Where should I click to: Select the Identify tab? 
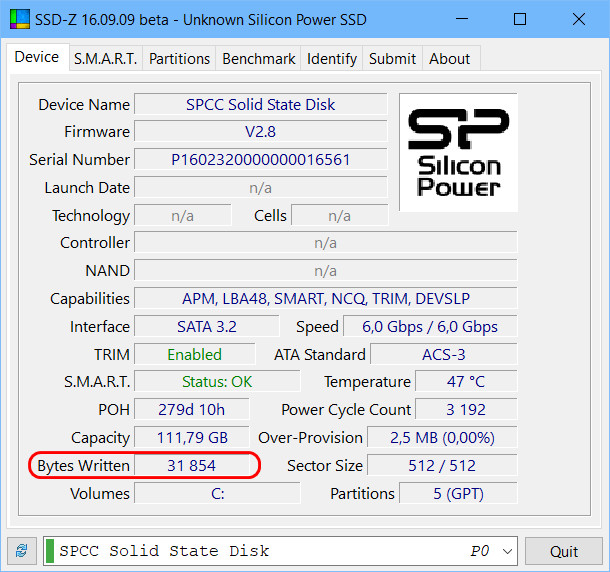[x=331, y=59]
